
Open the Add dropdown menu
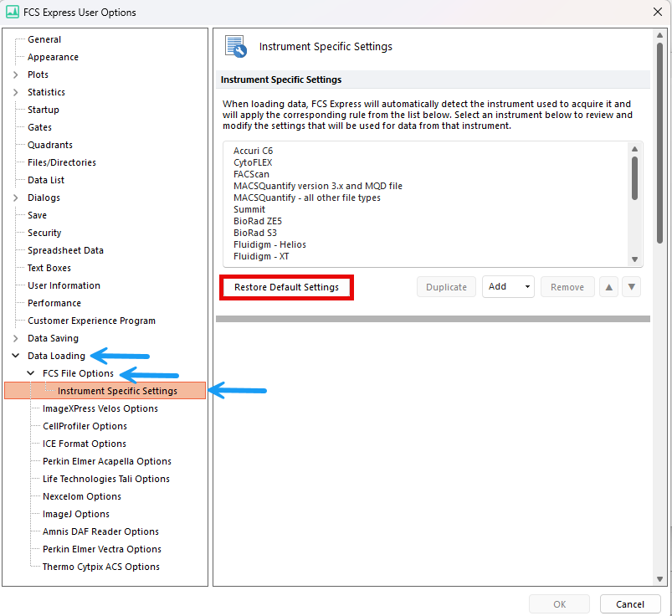pos(508,287)
